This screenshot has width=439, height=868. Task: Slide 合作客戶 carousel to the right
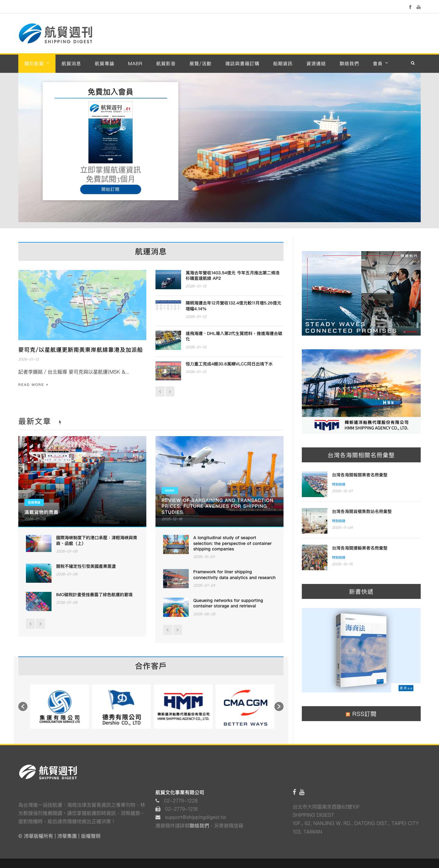tap(279, 706)
